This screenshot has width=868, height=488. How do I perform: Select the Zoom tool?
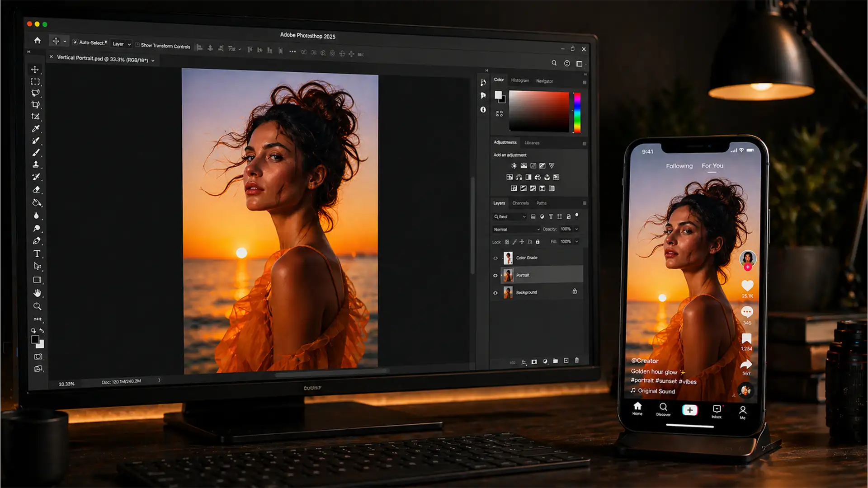coord(37,306)
